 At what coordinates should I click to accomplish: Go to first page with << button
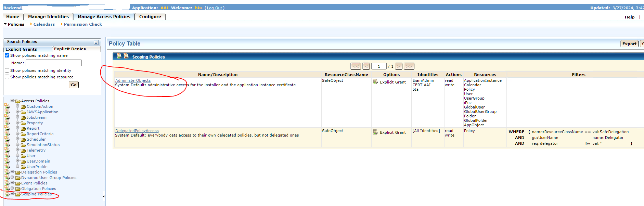[356, 66]
